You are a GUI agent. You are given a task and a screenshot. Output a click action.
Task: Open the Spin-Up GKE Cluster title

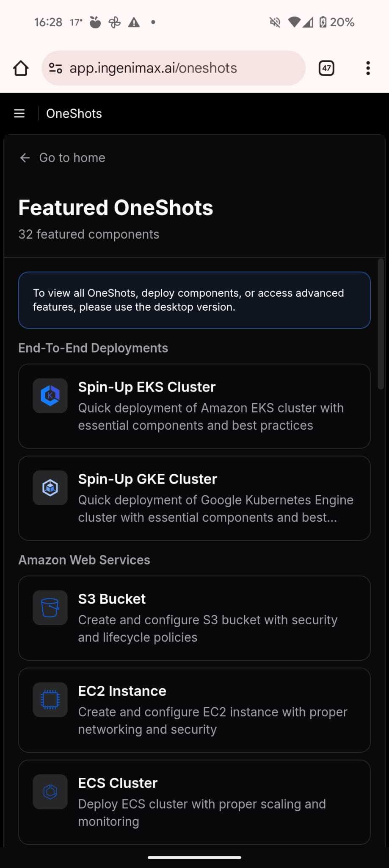pyautogui.click(x=147, y=479)
